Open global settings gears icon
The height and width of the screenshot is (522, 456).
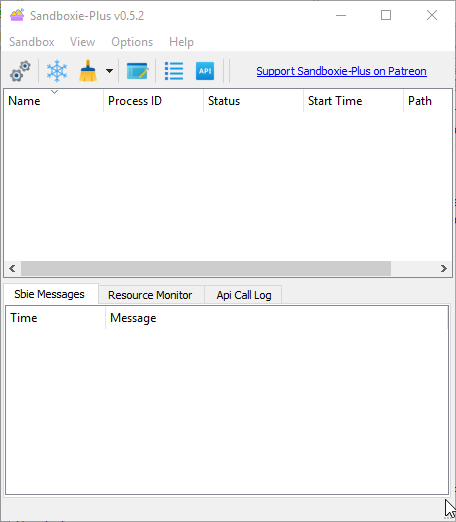20,71
